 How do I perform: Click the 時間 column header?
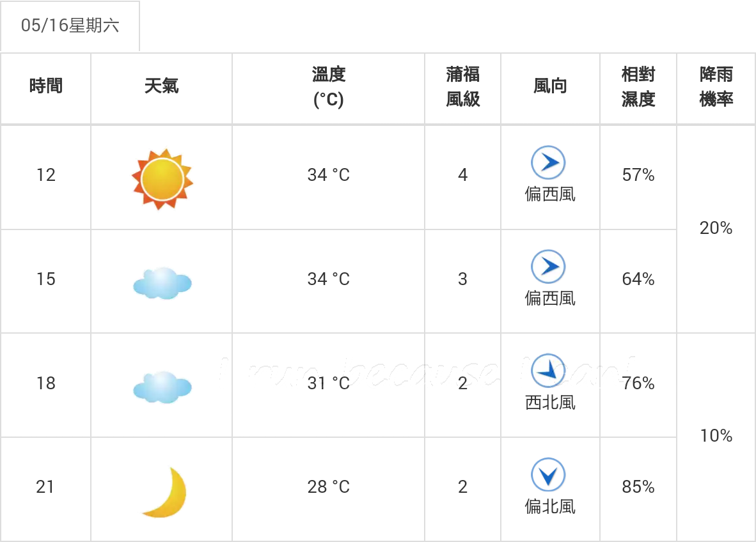(45, 86)
